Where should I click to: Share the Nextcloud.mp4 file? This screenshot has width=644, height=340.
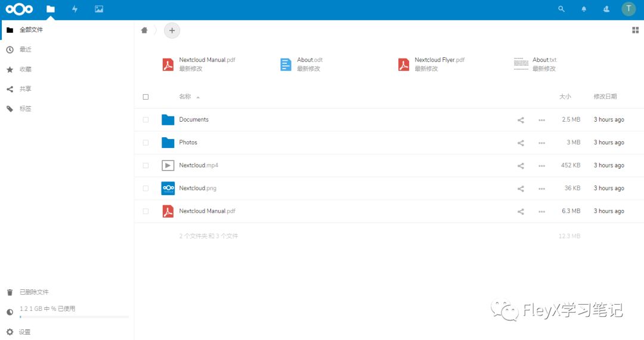(x=521, y=166)
